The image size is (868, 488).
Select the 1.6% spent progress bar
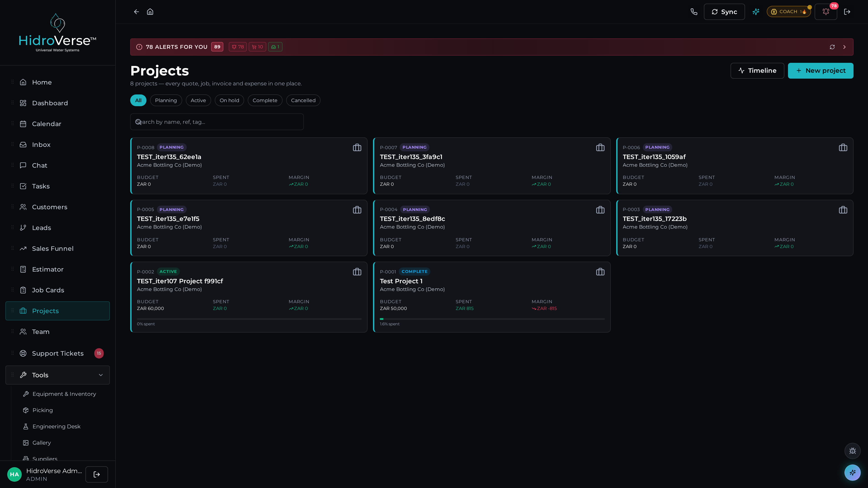(x=492, y=319)
